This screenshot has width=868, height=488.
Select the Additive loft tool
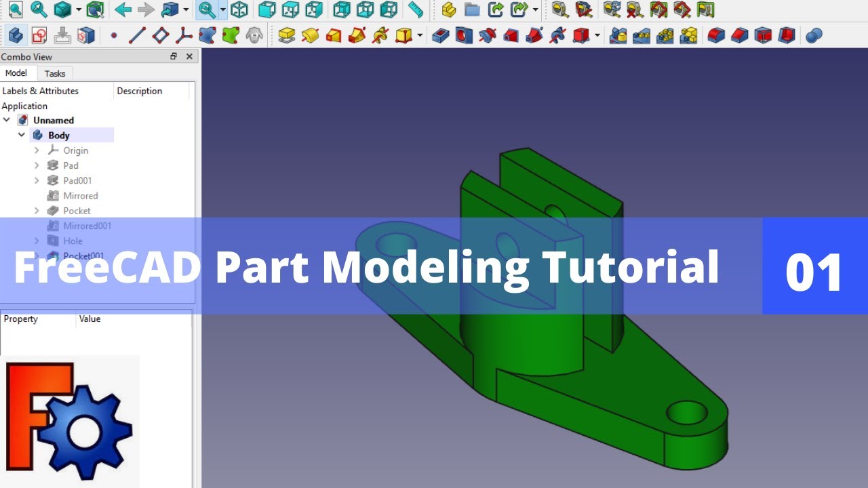tap(334, 35)
